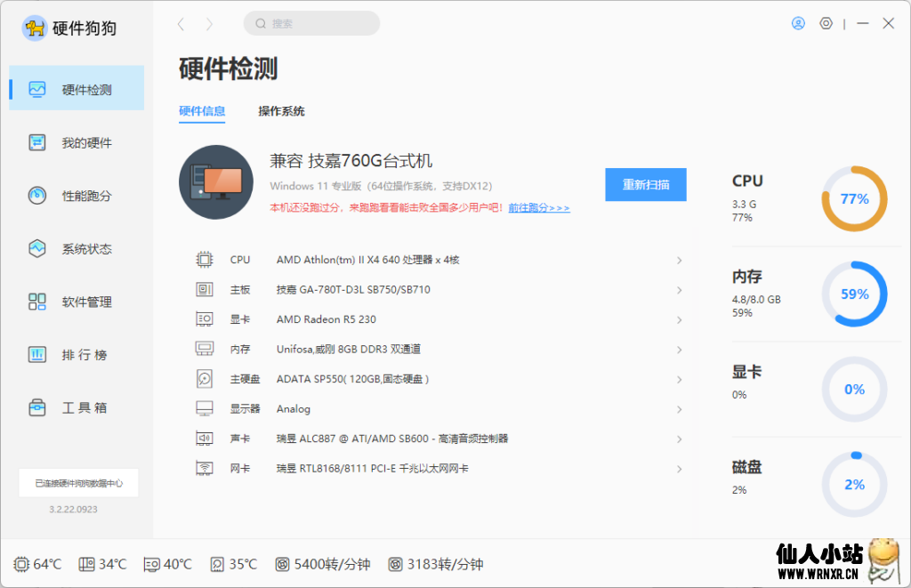This screenshot has width=911, height=588.
Task: Open the 工具箱 toolbox section
Action: pyautogui.click(x=76, y=407)
